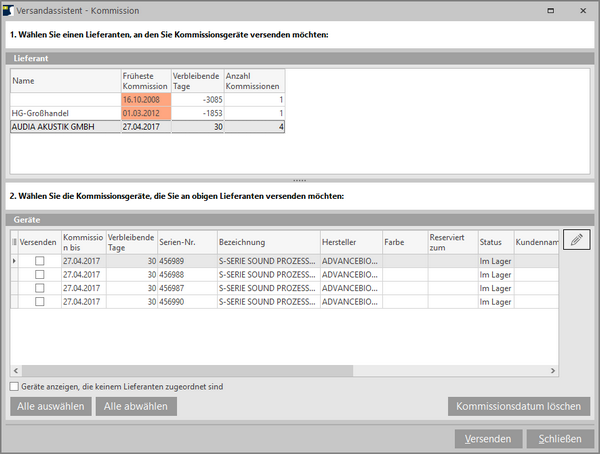The image size is (600, 454).
Task: Sort by Früheste Kommission column header
Action: point(145,81)
